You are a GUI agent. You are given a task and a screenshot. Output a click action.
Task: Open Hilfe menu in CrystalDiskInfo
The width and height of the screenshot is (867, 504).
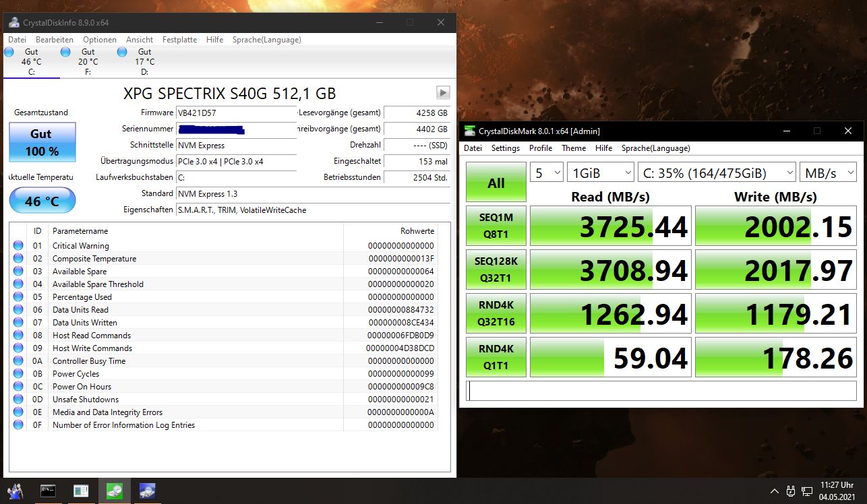coord(215,40)
